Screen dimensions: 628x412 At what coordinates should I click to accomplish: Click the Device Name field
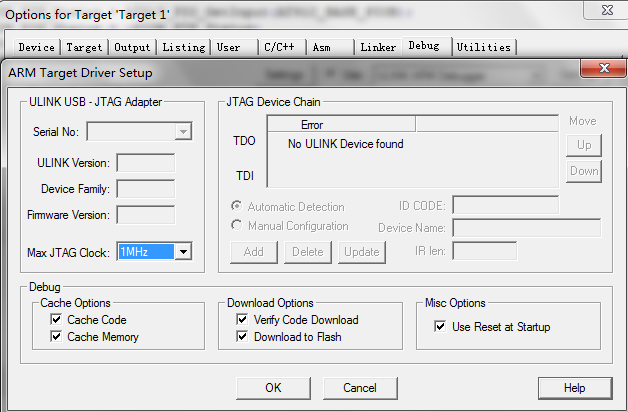click(527, 228)
